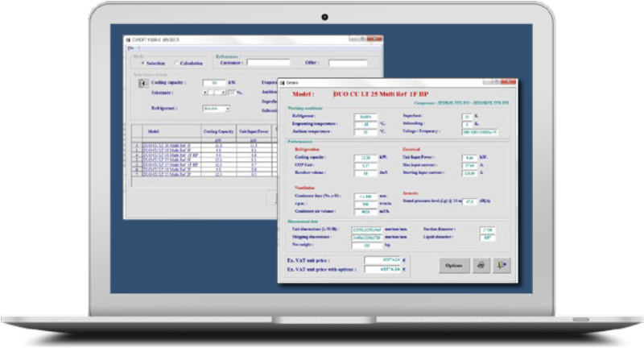Click the Ex. VAT unit price field
The image size is (644, 348).
[x=382, y=259]
